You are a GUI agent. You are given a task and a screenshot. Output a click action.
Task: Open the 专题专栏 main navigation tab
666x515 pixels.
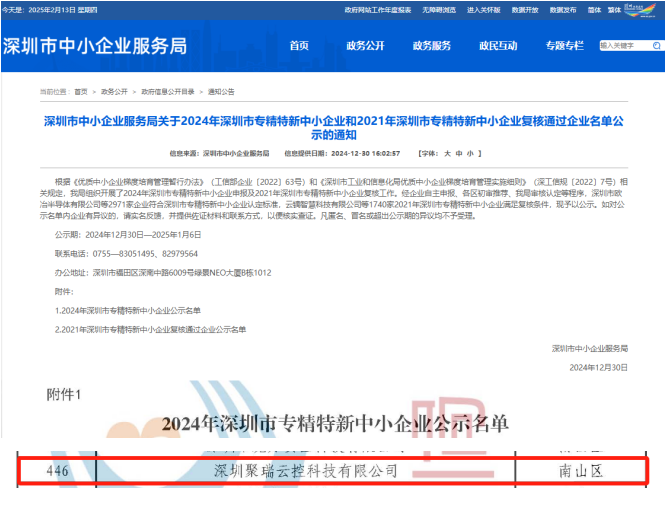tap(564, 45)
